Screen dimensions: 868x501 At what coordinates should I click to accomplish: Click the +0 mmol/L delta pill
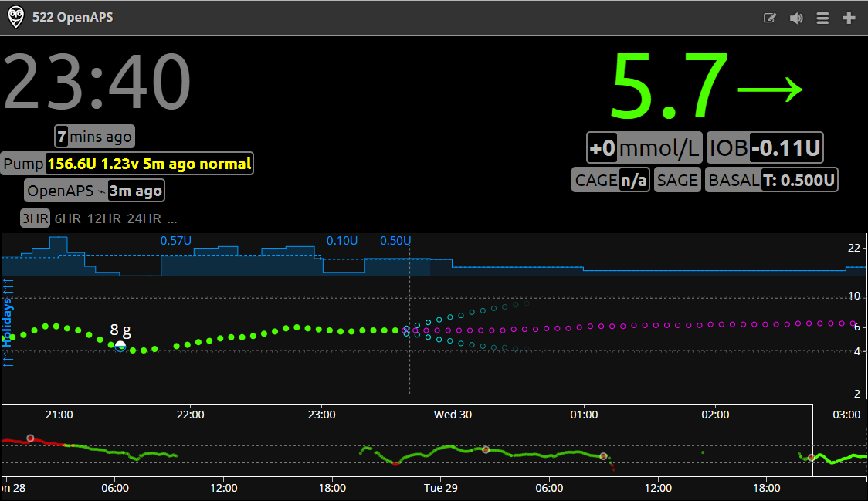click(x=644, y=147)
